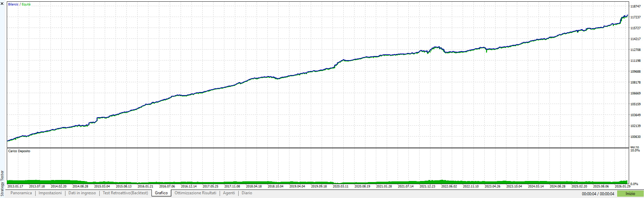Select the Grafico tab
This screenshot has height=198, width=644.
coord(161,193)
